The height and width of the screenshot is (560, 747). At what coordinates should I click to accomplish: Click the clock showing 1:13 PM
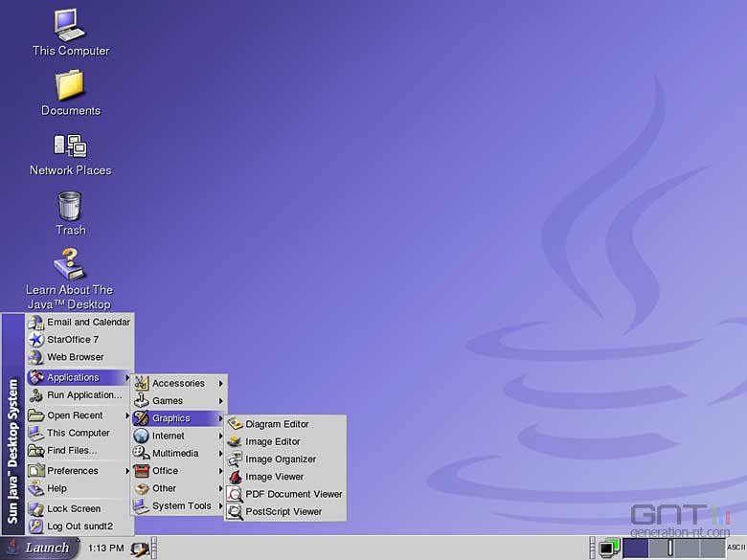[105, 549]
